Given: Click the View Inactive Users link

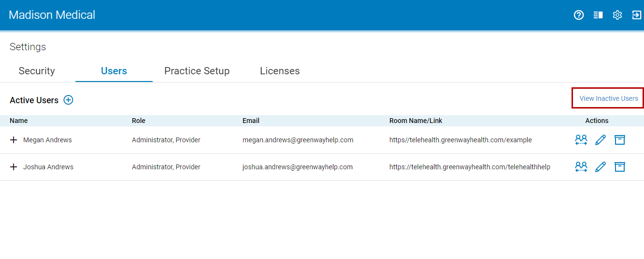Looking at the screenshot, I should 609,98.
